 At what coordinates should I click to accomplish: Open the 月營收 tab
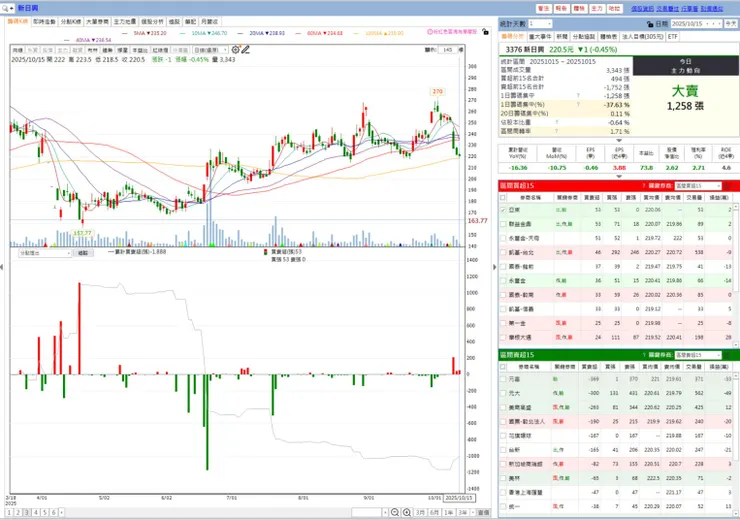point(210,22)
